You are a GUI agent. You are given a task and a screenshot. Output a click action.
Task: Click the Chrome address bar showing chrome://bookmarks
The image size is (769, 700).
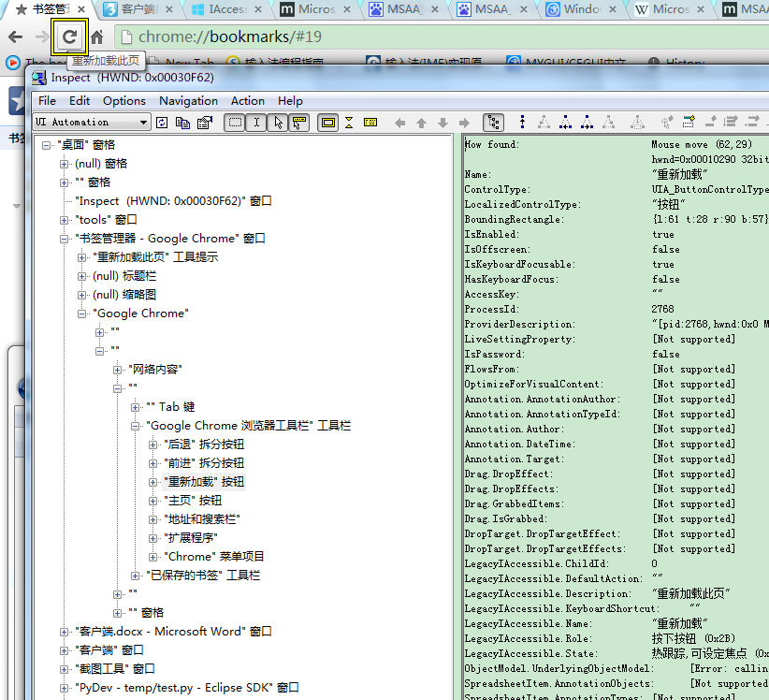click(x=442, y=36)
